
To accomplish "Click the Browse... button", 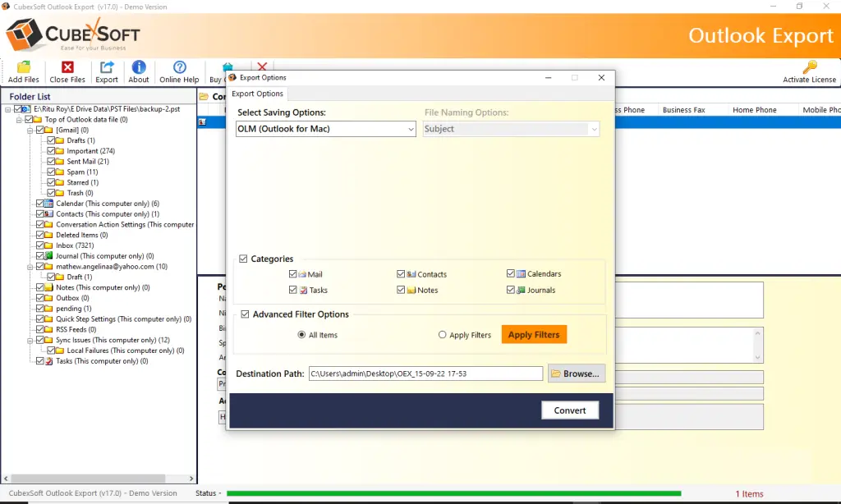I will 577,373.
